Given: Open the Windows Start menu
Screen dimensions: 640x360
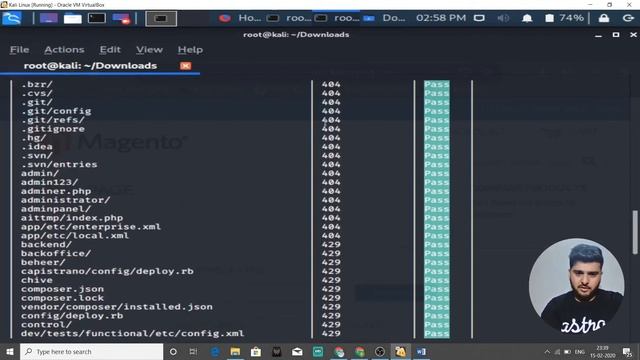Looking at the screenshot, I should [x=10, y=351].
